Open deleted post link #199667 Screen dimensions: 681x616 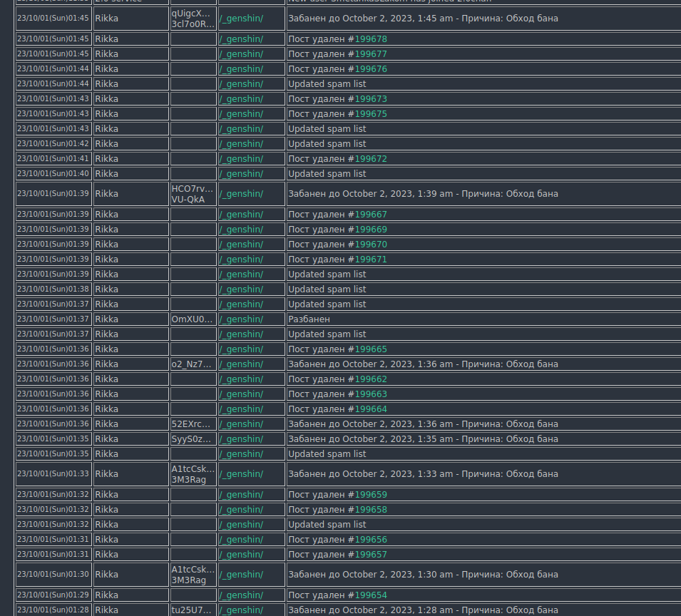[x=371, y=215]
